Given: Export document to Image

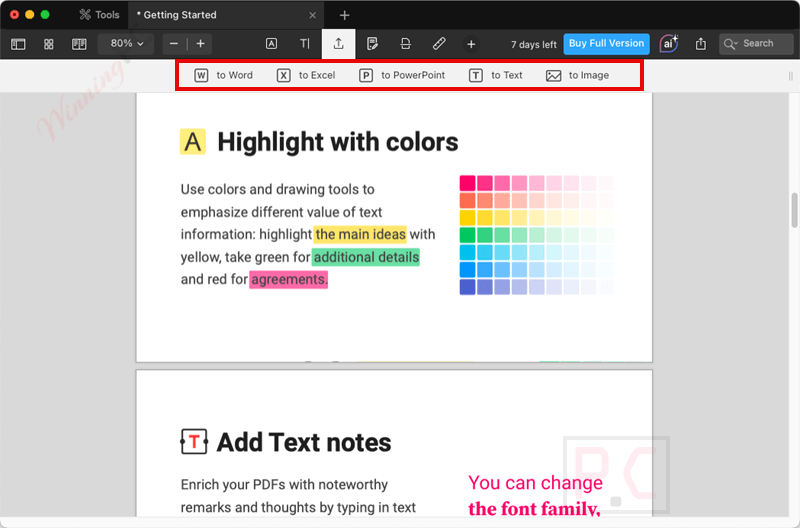Looking at the screenshot, I should point(578,76).
